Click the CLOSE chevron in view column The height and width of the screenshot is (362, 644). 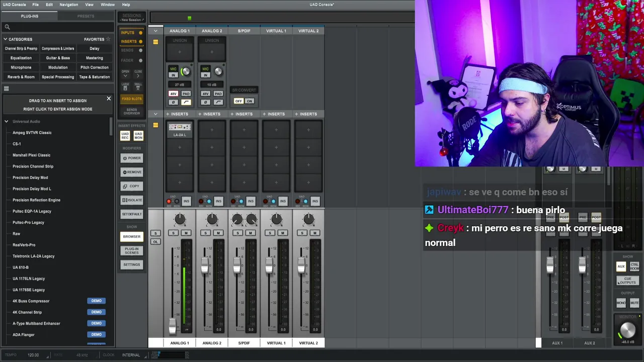(138, 74)
